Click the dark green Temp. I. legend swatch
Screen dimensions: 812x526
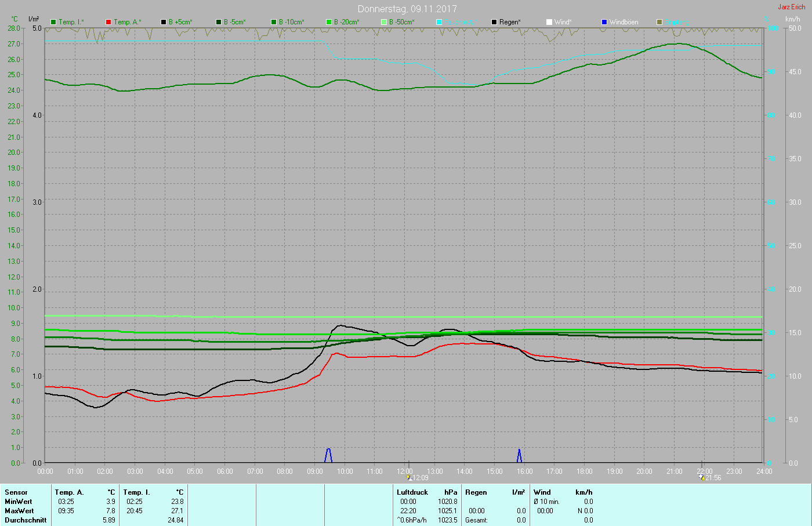(x=53, y=22)
